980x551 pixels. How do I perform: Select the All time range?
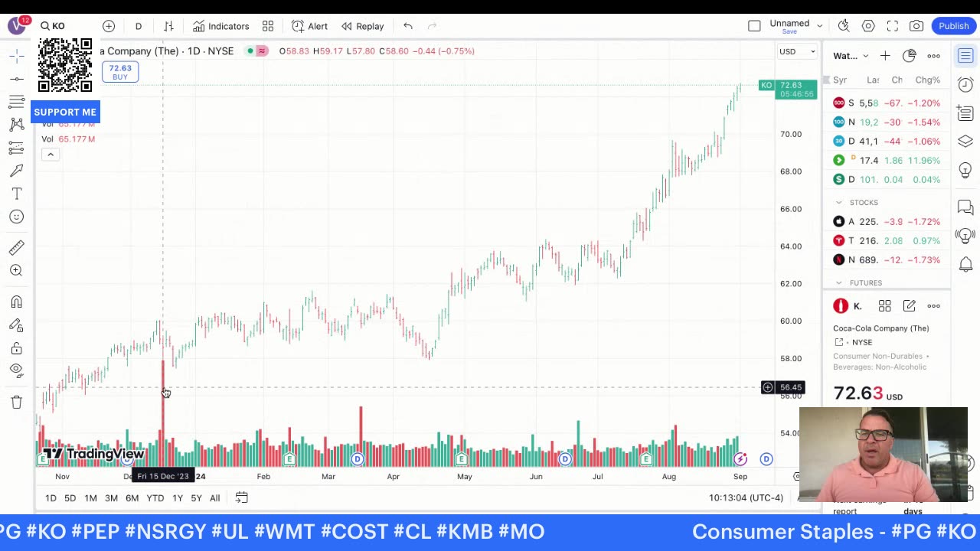tap(214, 498)
